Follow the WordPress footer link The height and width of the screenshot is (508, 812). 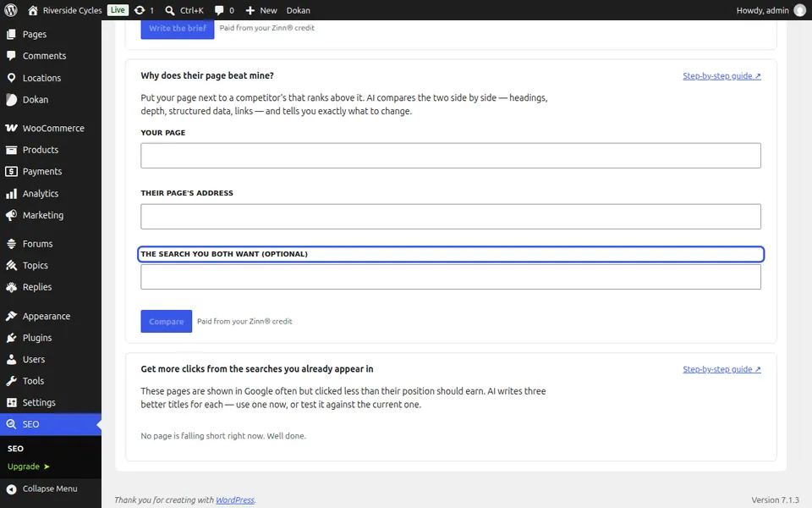(x=235, y=500)
